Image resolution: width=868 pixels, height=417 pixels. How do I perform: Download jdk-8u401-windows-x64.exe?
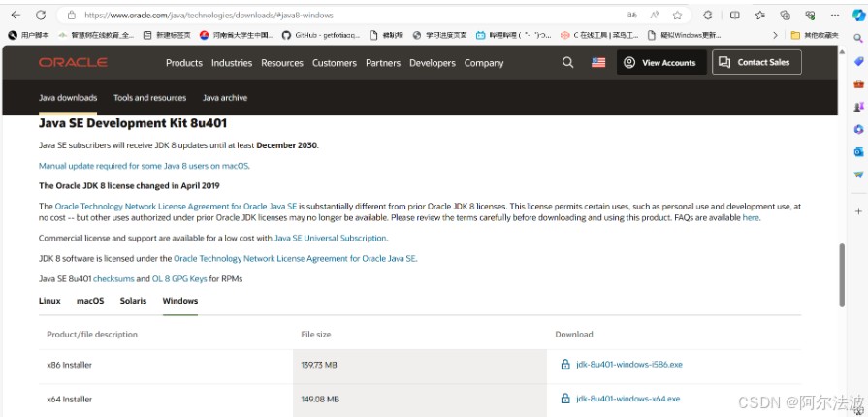pyautogui.click(x=627, y=399)
